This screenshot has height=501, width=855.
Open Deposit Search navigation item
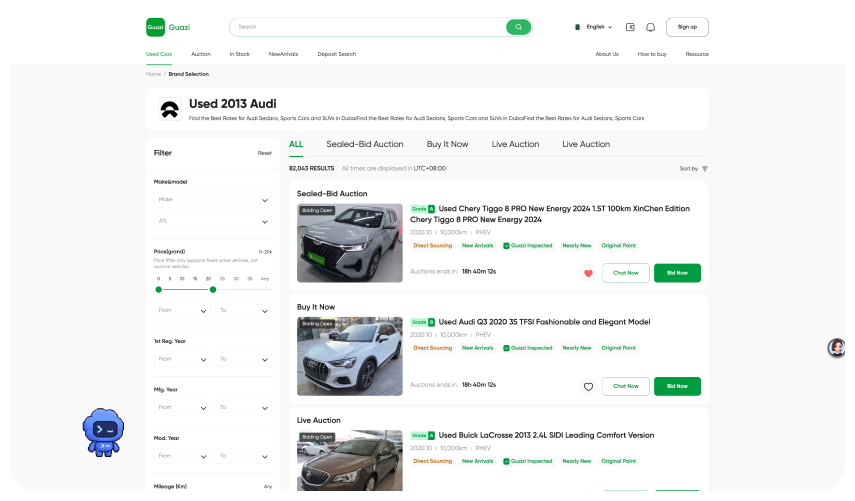[x=336, y=54]
